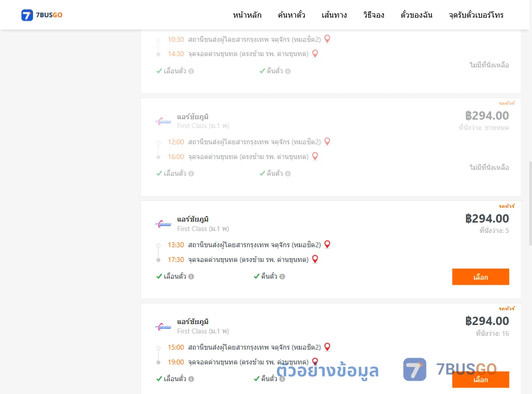Open the วิธีจอง menu item

click(373, 15)
